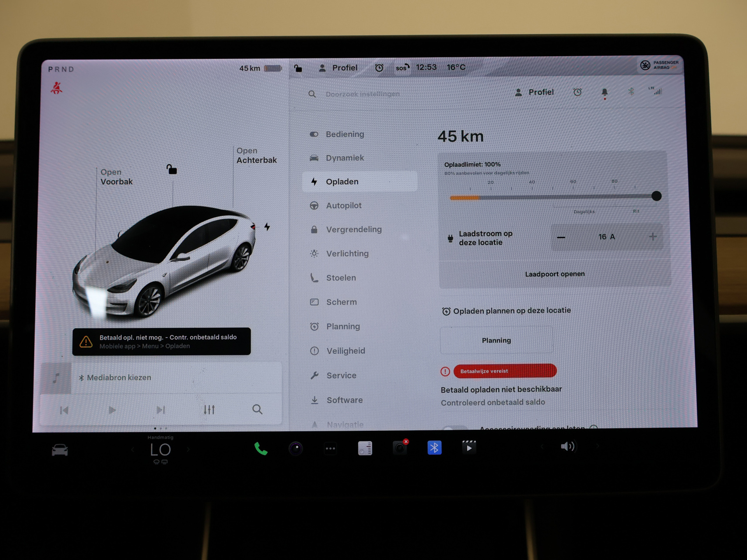Decrease charge current with minus button
747x560 pixels.
coord(561,237)
